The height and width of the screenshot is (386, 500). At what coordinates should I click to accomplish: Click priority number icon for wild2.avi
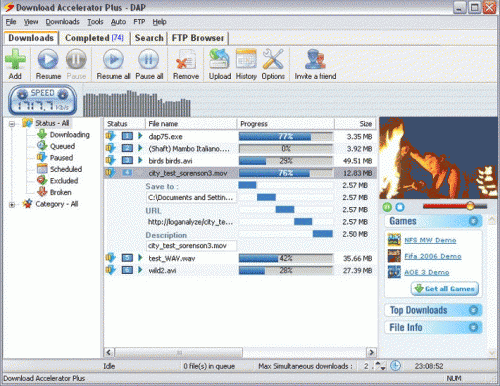click(x=127, y=270)
